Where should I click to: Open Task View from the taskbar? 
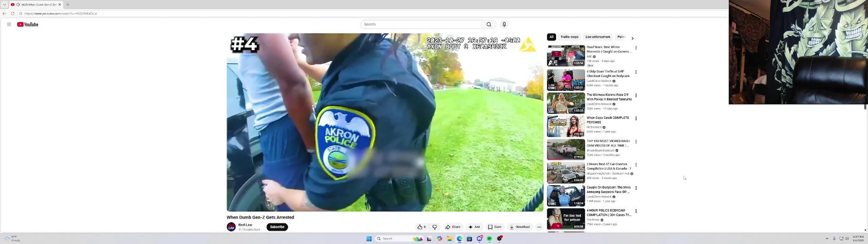coord(429,239)
